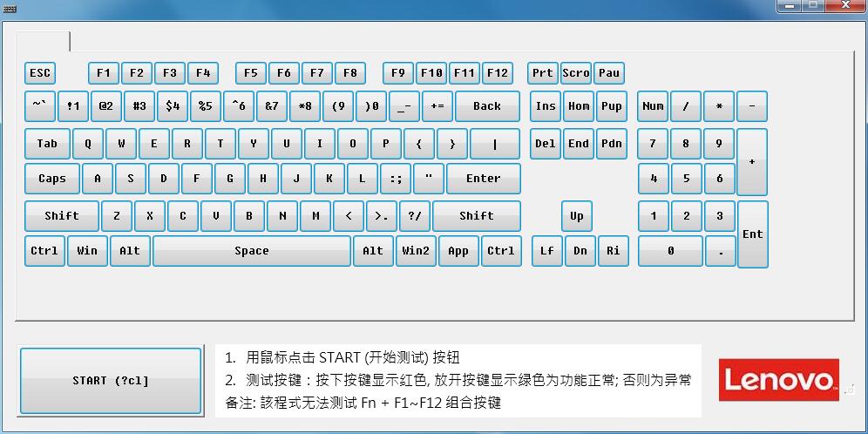The width and height of the screenshot is (868, 434).
Task: Click the tilde backtick key
Action: pyautogui.click(x=40, y=106)
